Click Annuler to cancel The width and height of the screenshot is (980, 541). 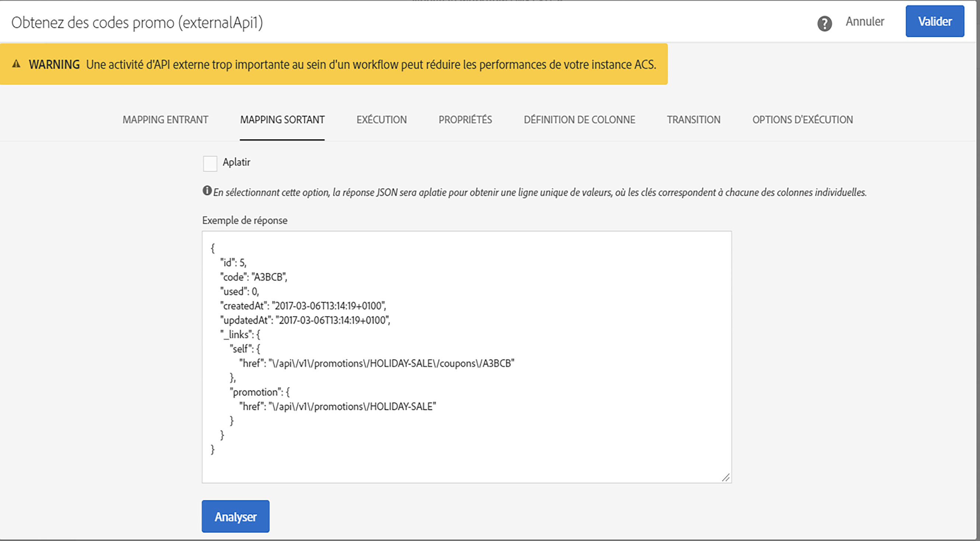click(865, 22)
